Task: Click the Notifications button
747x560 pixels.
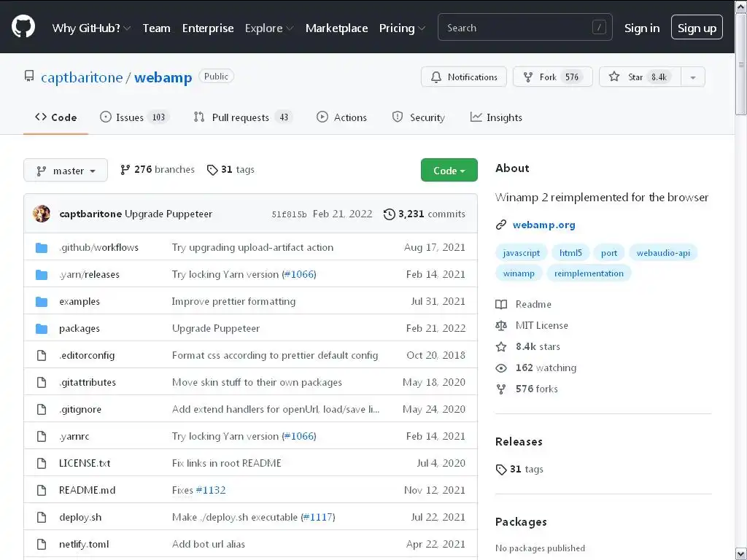Action: click(463, 77)
